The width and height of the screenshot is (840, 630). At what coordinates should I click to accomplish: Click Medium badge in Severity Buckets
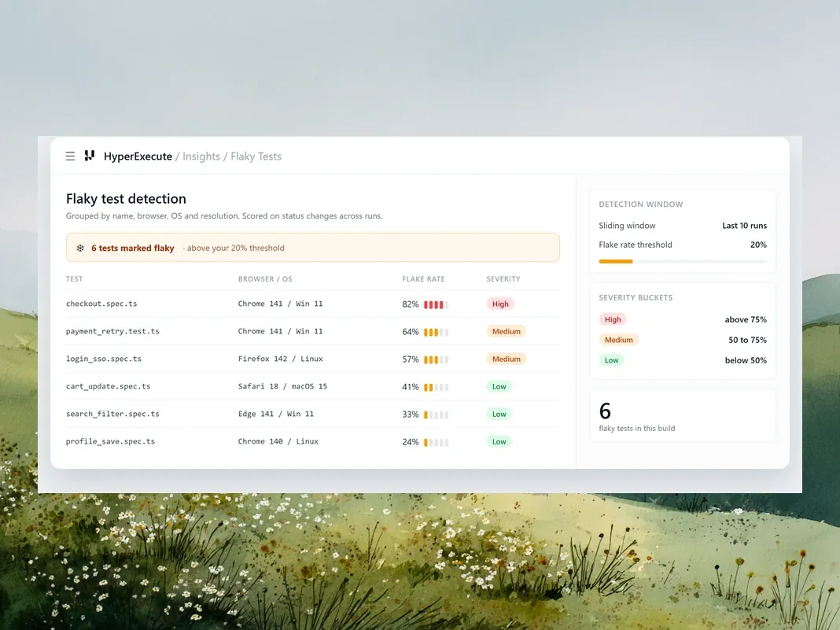pos(619,340)
